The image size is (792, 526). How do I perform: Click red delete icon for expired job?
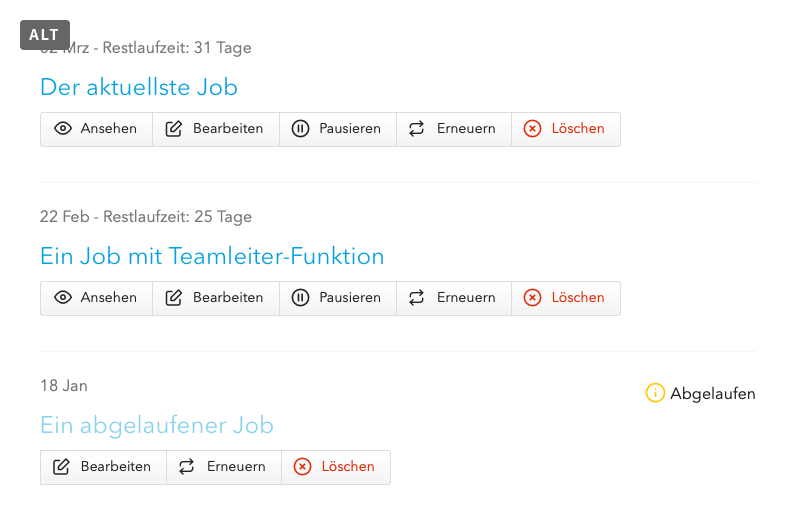click(303, 467)
